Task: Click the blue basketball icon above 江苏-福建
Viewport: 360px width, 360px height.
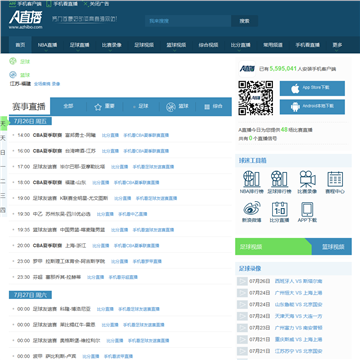Action: 13,75
